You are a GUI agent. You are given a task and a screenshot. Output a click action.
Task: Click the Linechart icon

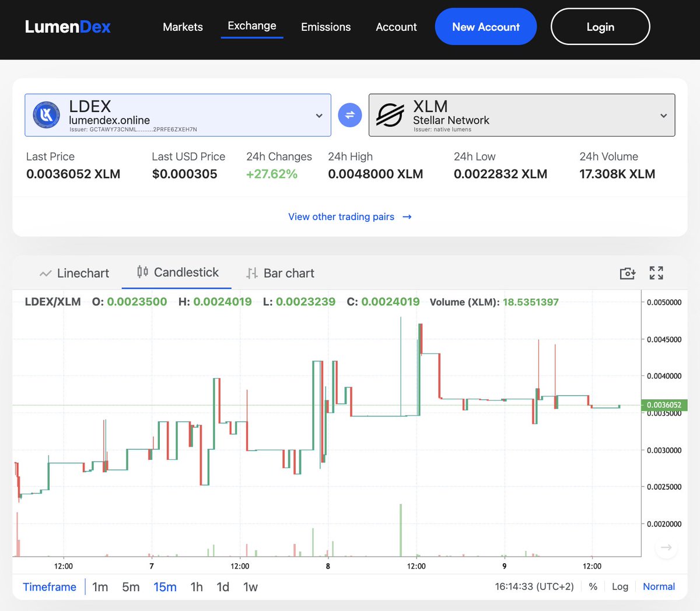point(45,273)
